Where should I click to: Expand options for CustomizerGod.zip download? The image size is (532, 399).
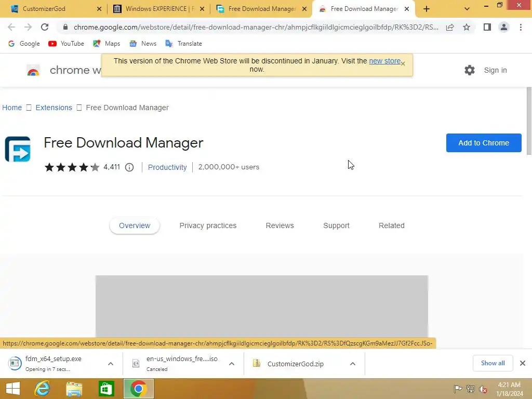coord(353,364)
